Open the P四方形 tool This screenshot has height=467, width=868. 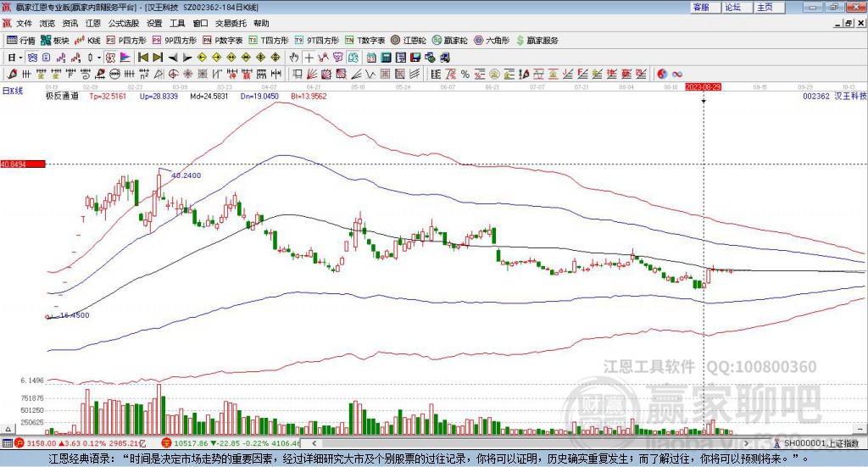pyautogui.click(x=125, y=41)
